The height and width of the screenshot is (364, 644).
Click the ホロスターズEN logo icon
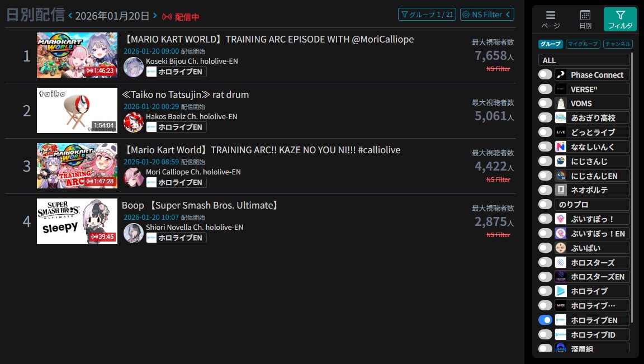point(561,276)
